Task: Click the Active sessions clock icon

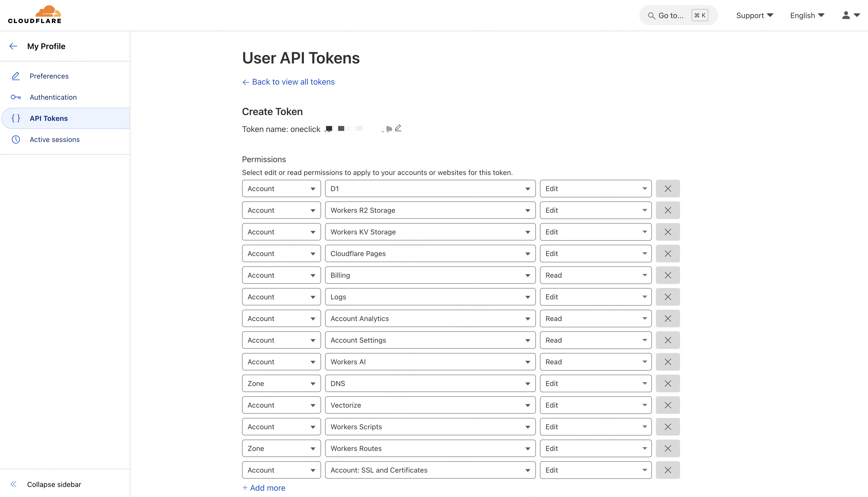Action: point(16,139)
